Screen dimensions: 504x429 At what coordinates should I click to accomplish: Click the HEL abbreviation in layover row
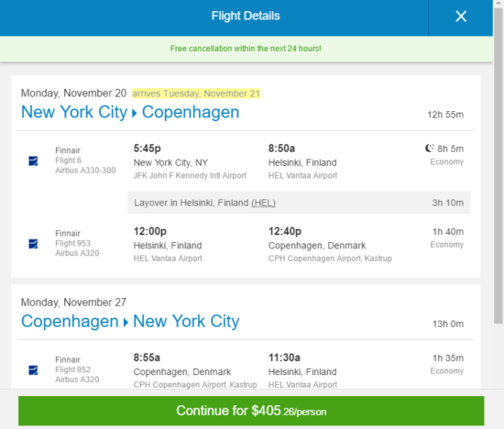[x=263, y=203]
